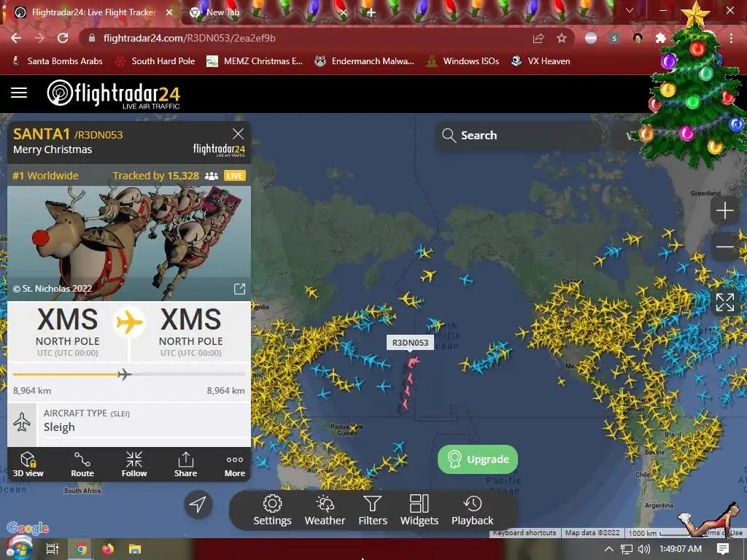Open the extensions puzzle icon

[x=661, y=38]
